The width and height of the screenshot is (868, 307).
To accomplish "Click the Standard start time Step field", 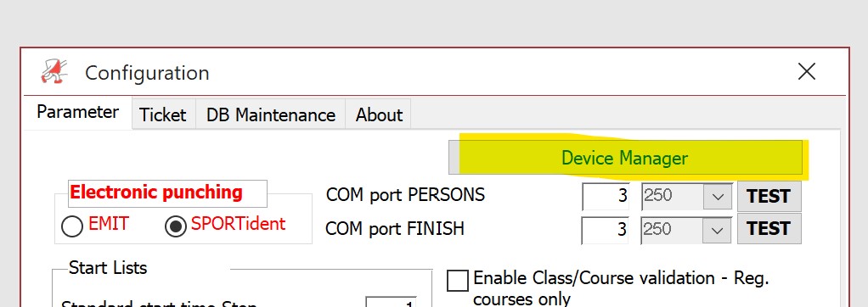I will [x=391, y=302].
